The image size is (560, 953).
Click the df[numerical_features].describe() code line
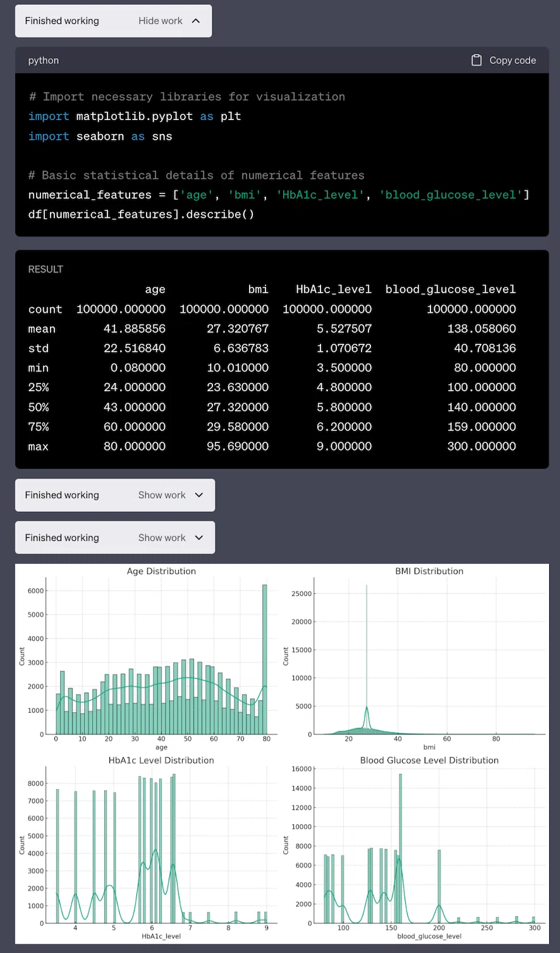click(x=141, y=214)
